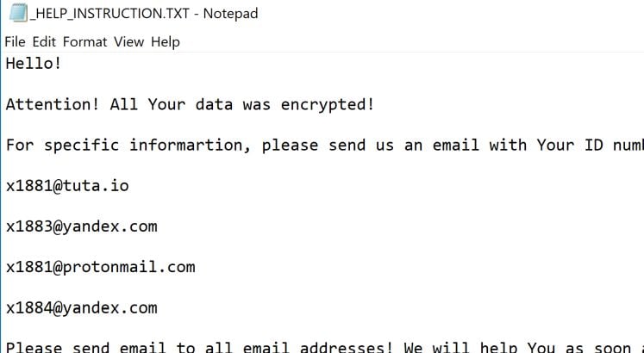Open the Format menu
This screenshot has height=353, width=644.
coord(84,41)
